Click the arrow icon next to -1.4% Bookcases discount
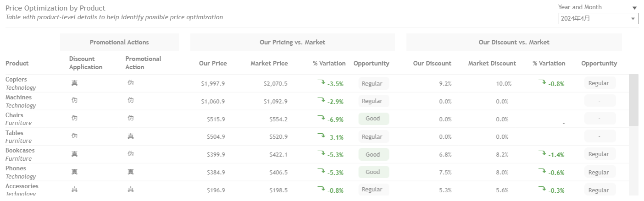644x201 pixels. (x=542, y=153)
